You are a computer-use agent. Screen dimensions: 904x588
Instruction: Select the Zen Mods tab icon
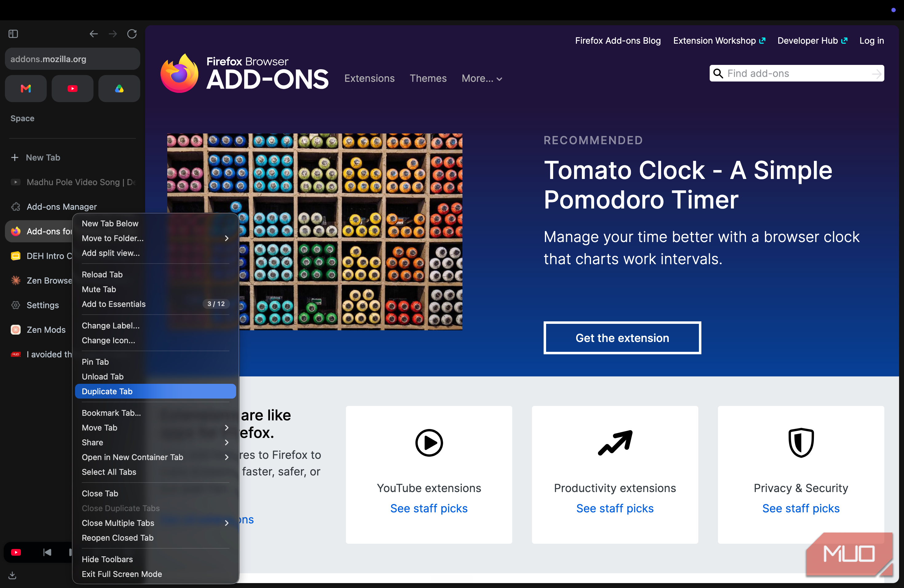pyautogui.click(x=16, y=330)
